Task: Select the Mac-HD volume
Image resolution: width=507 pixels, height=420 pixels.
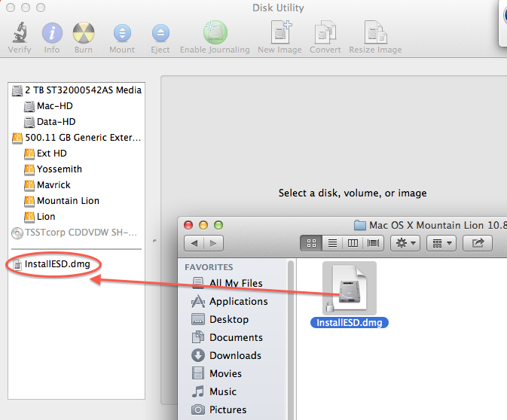Action: (x=48, y=106)
